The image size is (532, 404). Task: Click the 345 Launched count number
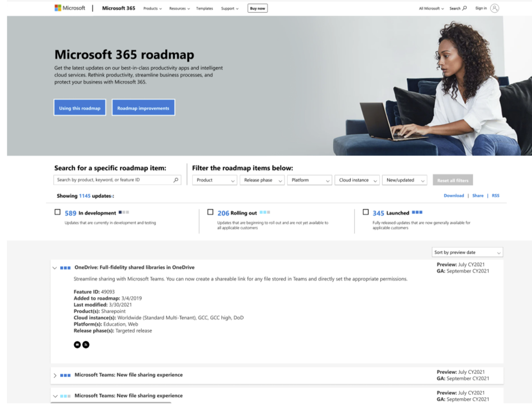[x=378, y=213]
